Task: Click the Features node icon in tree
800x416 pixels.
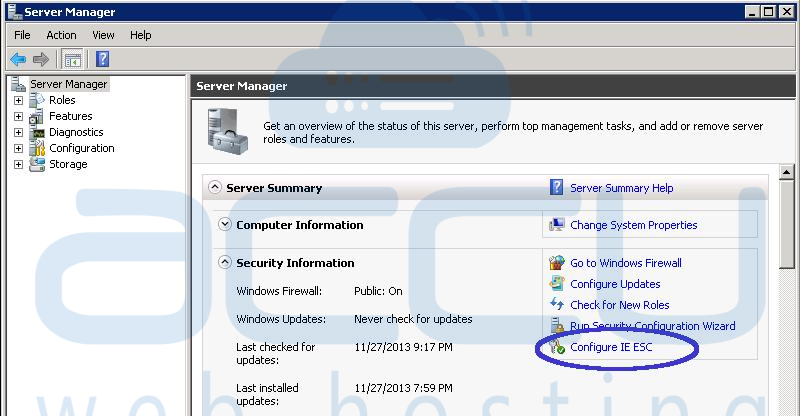Action: (37, 116)
